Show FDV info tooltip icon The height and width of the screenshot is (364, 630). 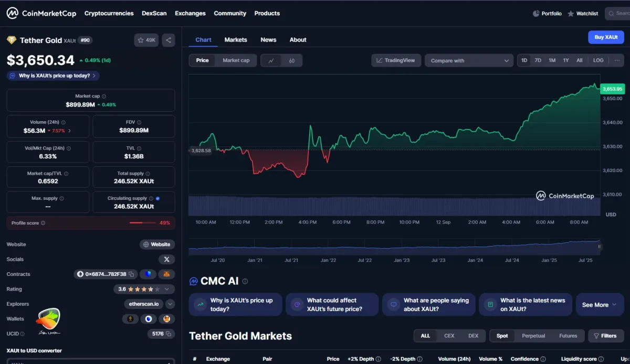(140, 122)
